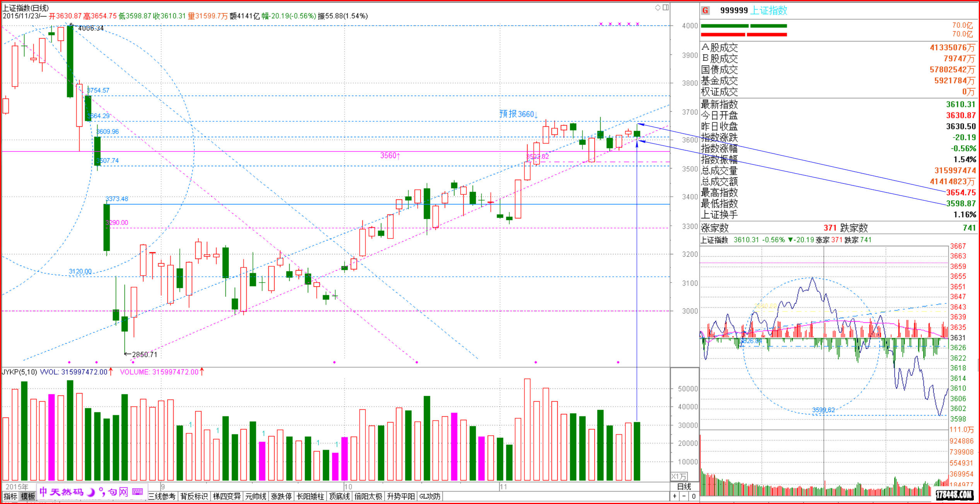Click the punctuation icon in the input bar

[102, 492]
